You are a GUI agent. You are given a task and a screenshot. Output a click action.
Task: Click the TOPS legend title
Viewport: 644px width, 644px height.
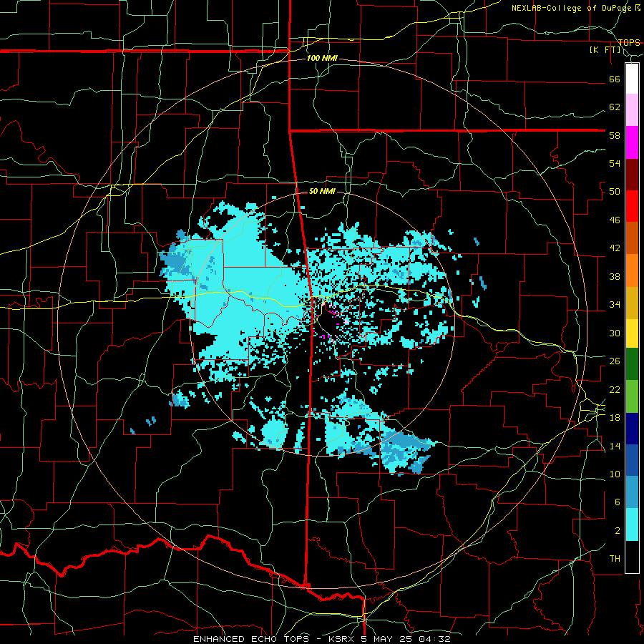click(629, 42)
